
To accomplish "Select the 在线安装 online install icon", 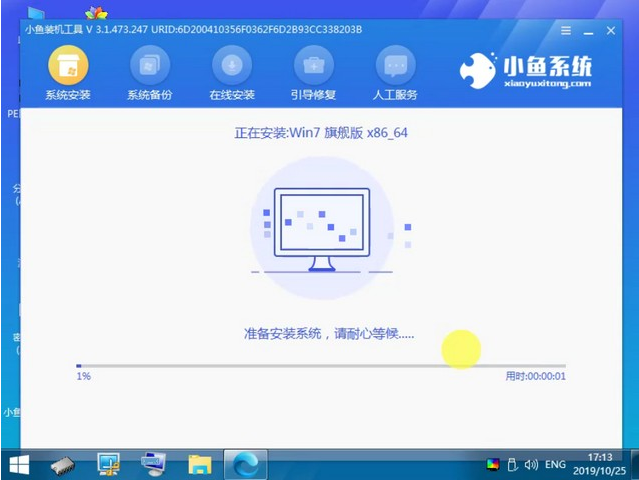I will 232,74.
